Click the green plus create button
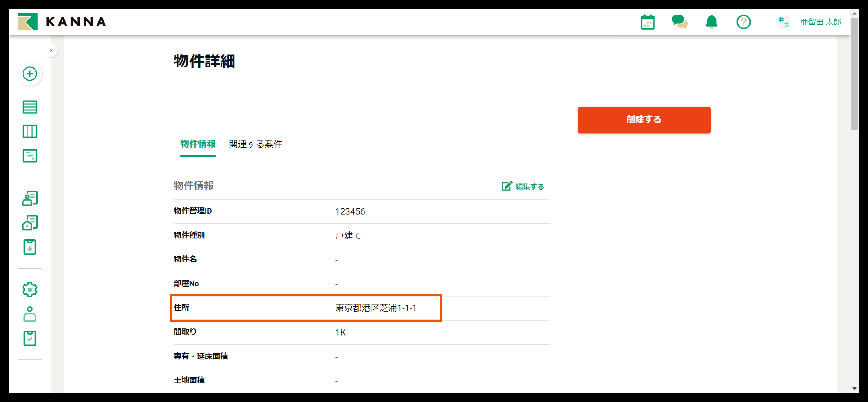Image resolution: width=868 pixels, height=402 pixels. tap(30, 74)
